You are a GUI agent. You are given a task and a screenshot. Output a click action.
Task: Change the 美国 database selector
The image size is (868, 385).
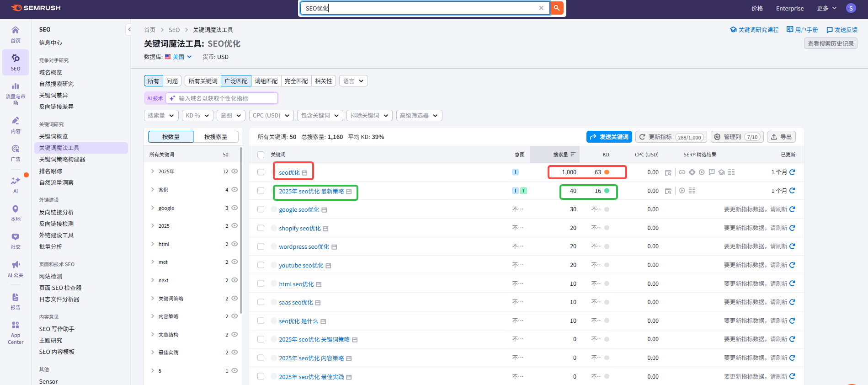pos(178,57)
